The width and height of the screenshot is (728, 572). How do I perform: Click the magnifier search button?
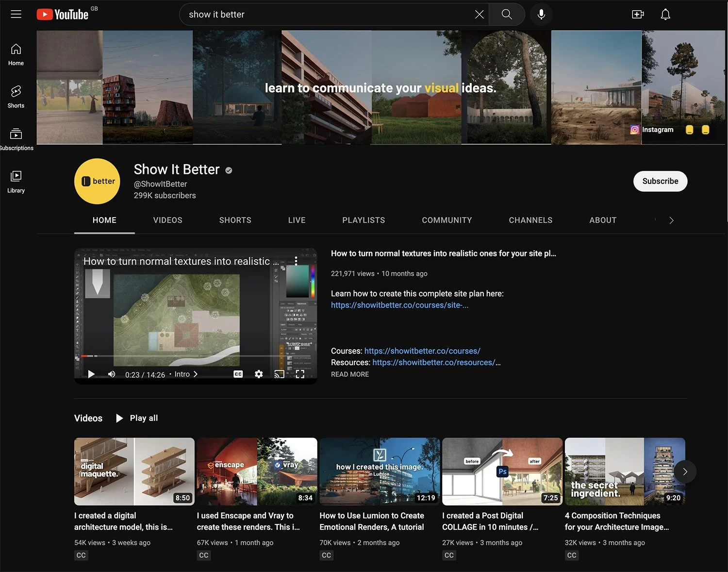click(507, 15)
